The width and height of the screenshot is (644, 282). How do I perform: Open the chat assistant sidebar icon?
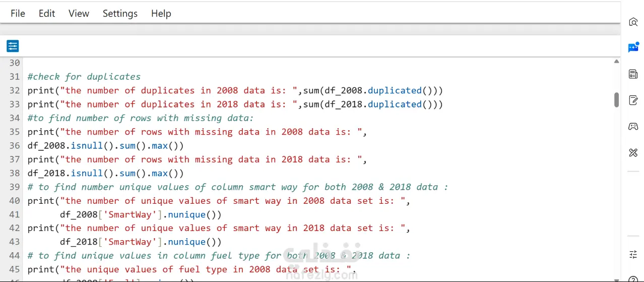coord(633,47)
